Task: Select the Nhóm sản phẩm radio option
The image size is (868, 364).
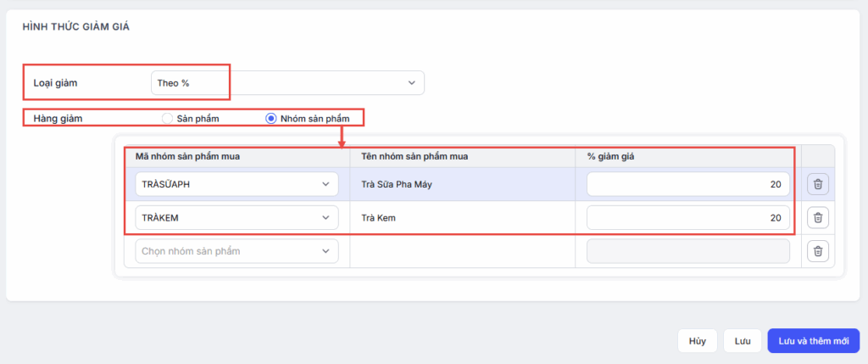Action: [x=271, y=119]
